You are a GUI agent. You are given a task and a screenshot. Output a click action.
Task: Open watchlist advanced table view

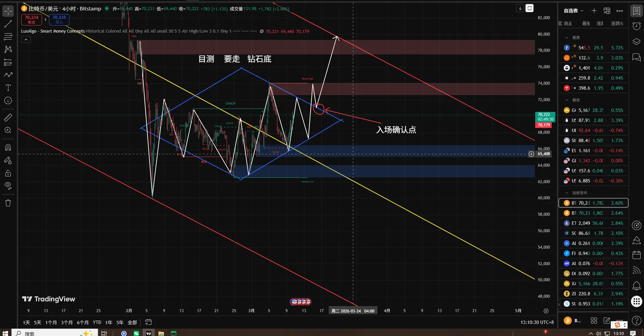[x=607, y=11]
